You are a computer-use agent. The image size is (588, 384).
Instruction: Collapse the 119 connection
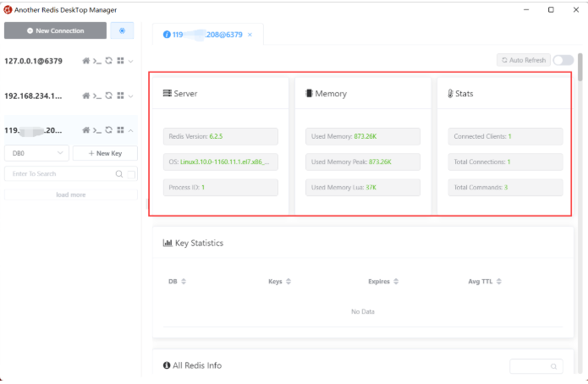[130, 130]
